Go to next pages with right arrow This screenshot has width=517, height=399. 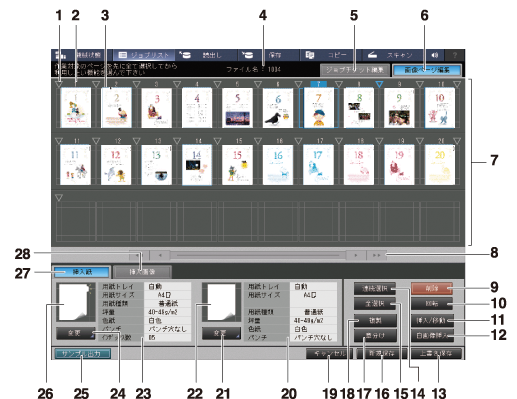pos(356,255)
